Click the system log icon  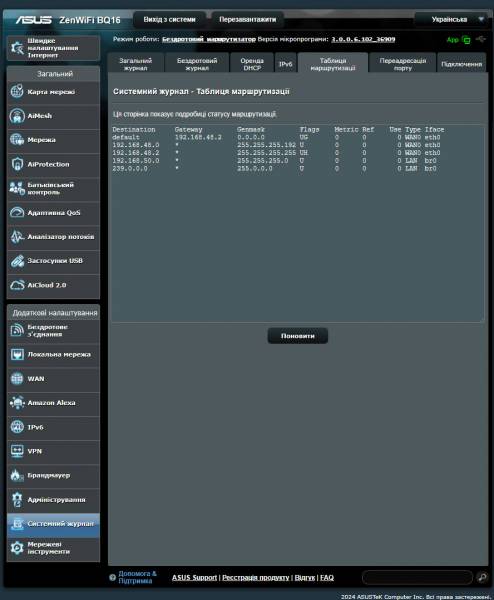tap(17, 523)
